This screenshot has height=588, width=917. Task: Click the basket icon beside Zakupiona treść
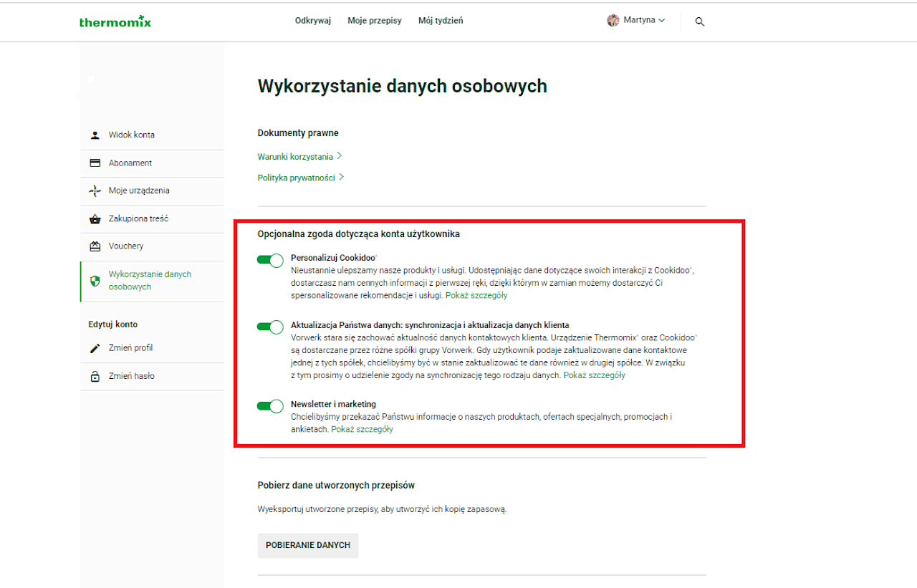coord(95,218)
